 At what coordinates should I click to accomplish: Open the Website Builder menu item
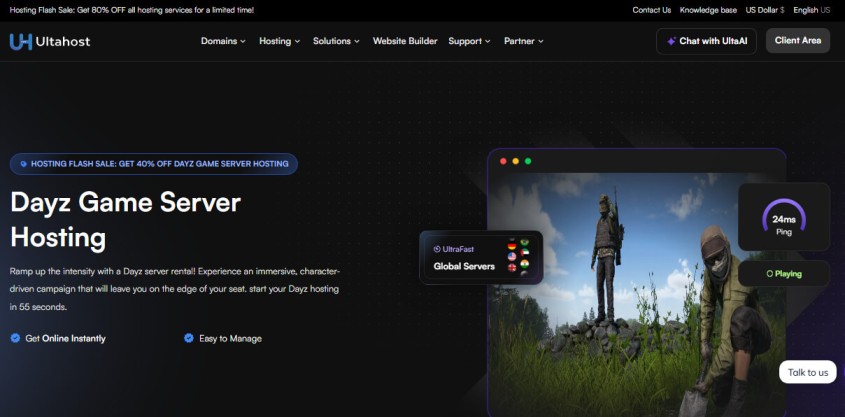[x=405, y=41]
